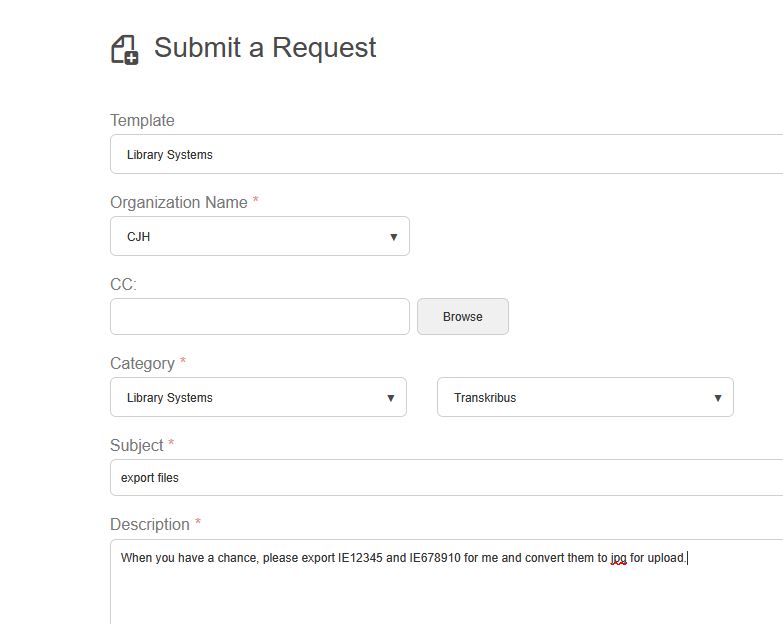
Task: Click the "Submit a Request" page heading
Action: point(265,47)
